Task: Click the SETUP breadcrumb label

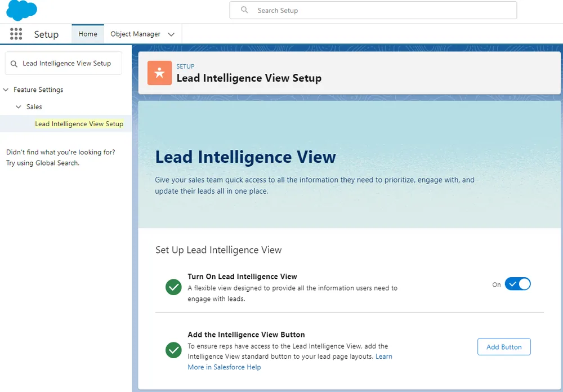Action: (x=185, y=66)
